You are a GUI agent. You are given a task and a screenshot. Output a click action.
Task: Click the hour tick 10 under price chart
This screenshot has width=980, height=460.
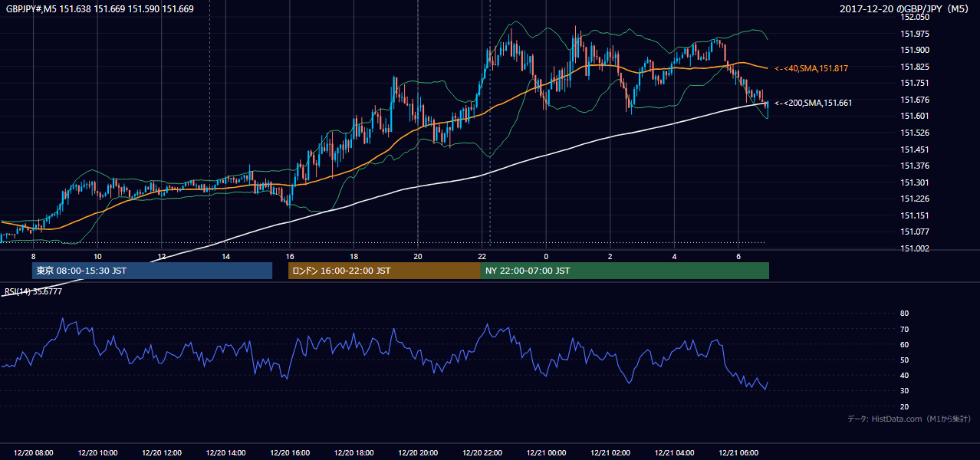click(97, 257)
